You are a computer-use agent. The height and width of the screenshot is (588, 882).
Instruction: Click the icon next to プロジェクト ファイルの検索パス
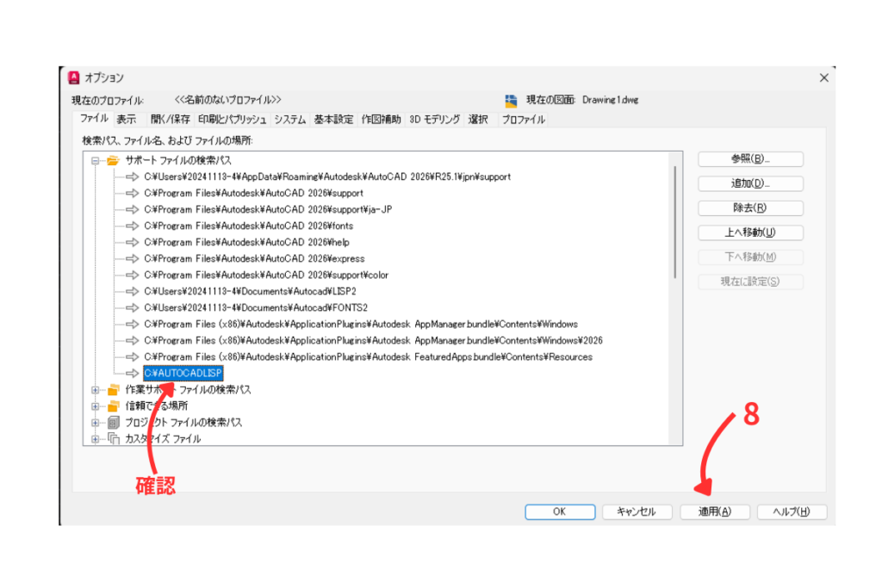point(112,423)
